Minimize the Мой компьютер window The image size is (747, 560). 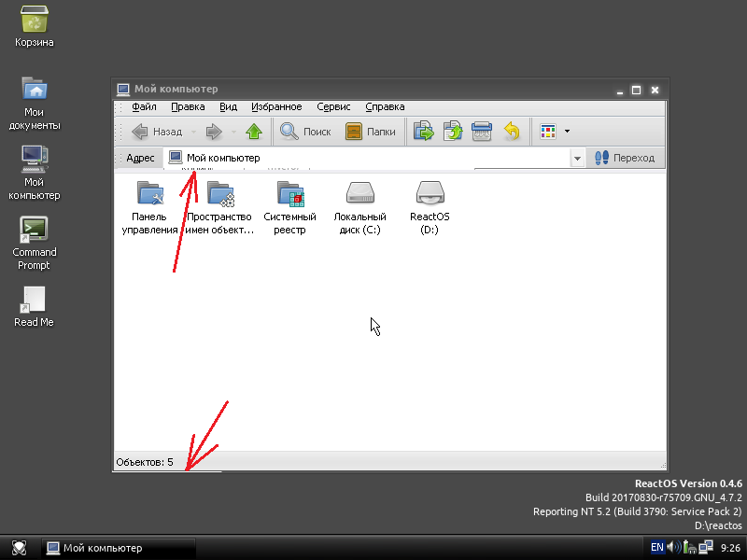620,90
